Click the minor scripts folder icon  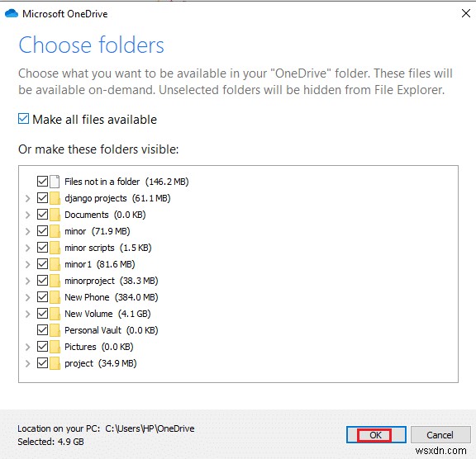pyautogui.click(x=55, y=248)
